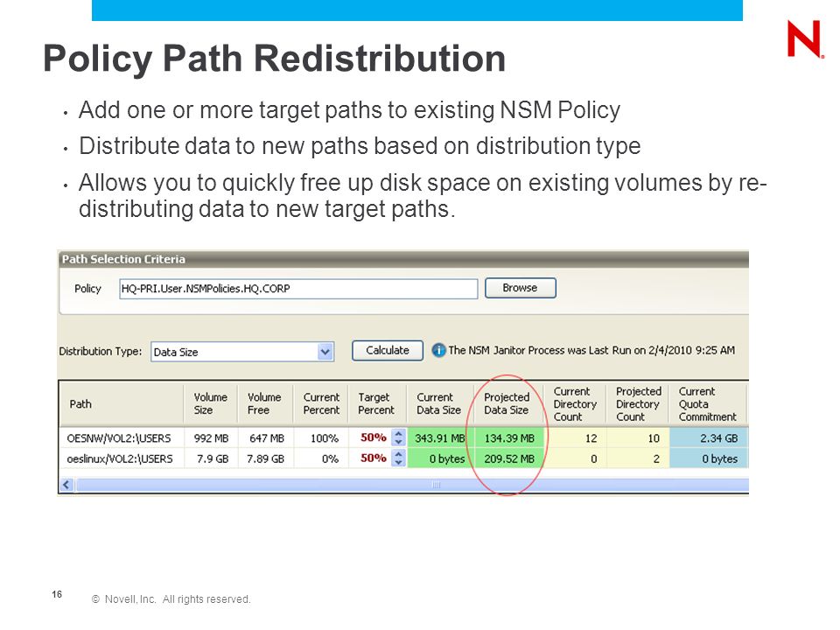Click the 2.34 GB quota commitment cell
840x630 pixels.
coord(708,438)
